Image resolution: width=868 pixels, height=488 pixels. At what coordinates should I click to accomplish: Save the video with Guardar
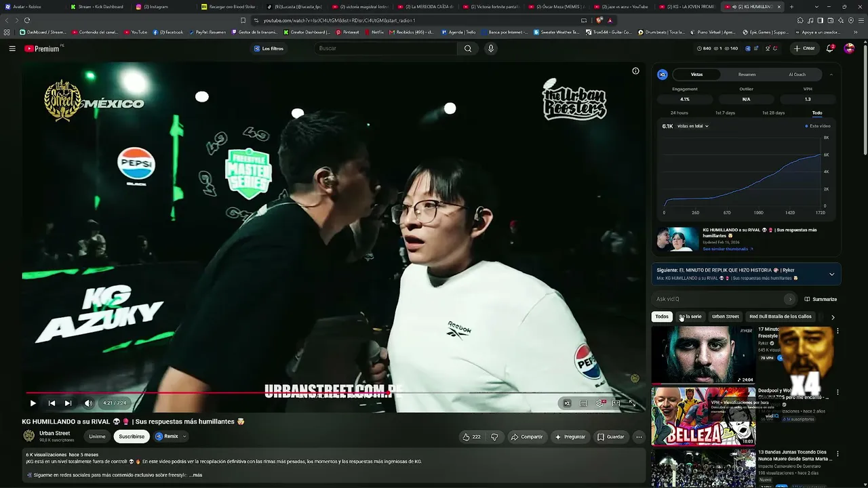point(611,437)
